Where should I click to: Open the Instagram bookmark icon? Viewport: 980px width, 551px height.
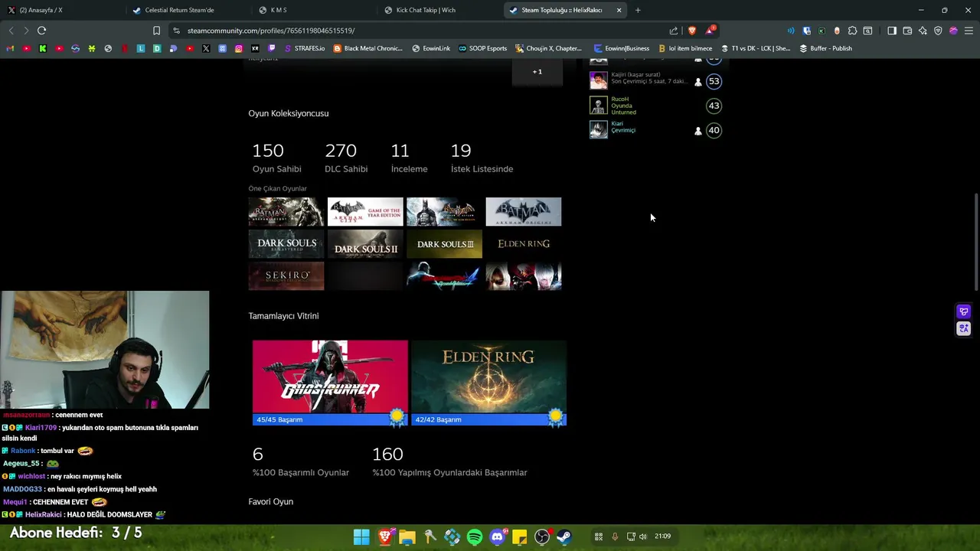[239, 48]
